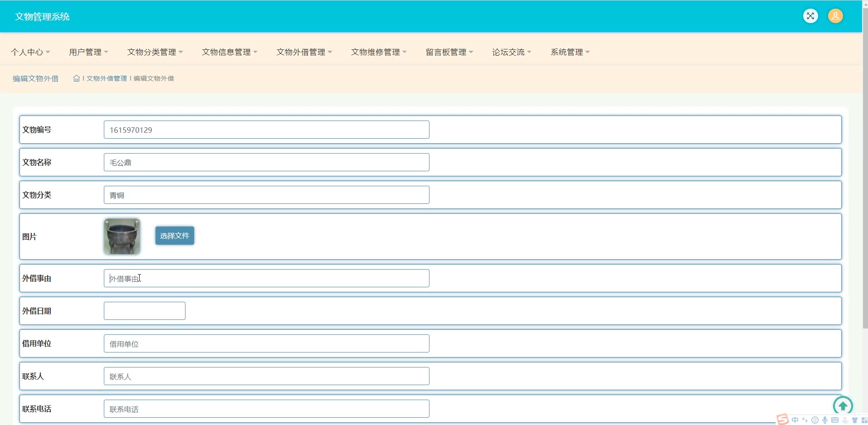The height and width of the screenshot is (425, 868).
Task: Toggle the input method punctuation mode
Action: (x=805, y=420)
